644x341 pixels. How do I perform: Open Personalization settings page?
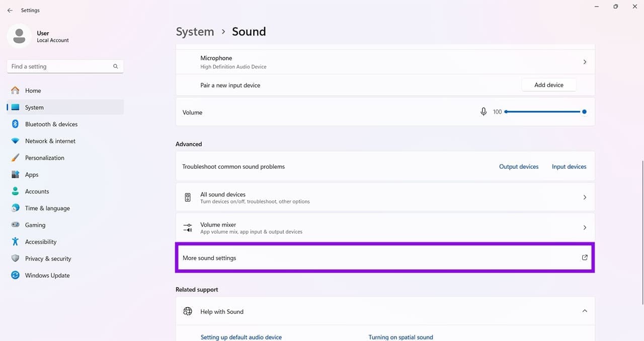(65, 158)
